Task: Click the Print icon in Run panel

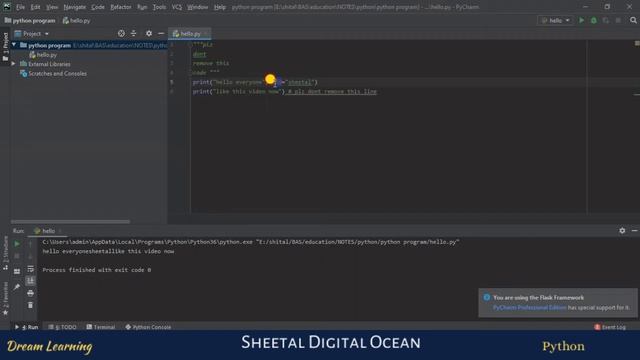Action: (30, 293)
